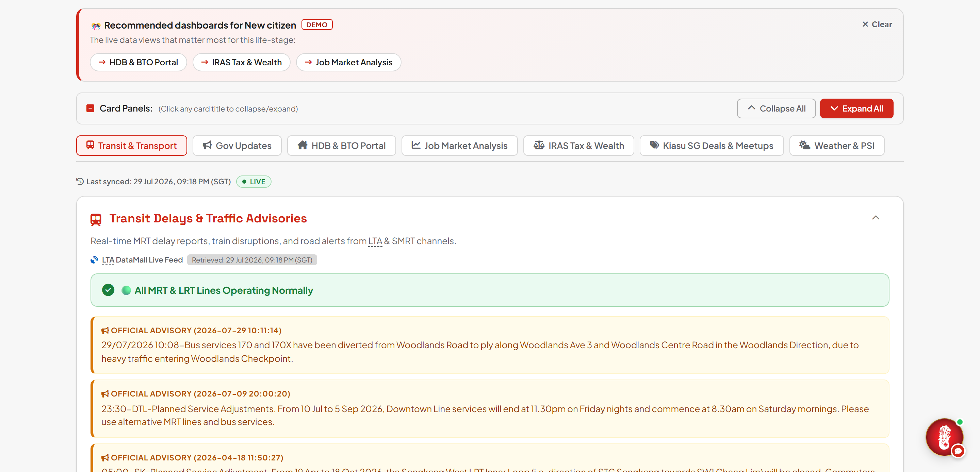Click the green dot beside All MRT & LRT Lines
Screen dimensions: 980x472
(126, 290)
